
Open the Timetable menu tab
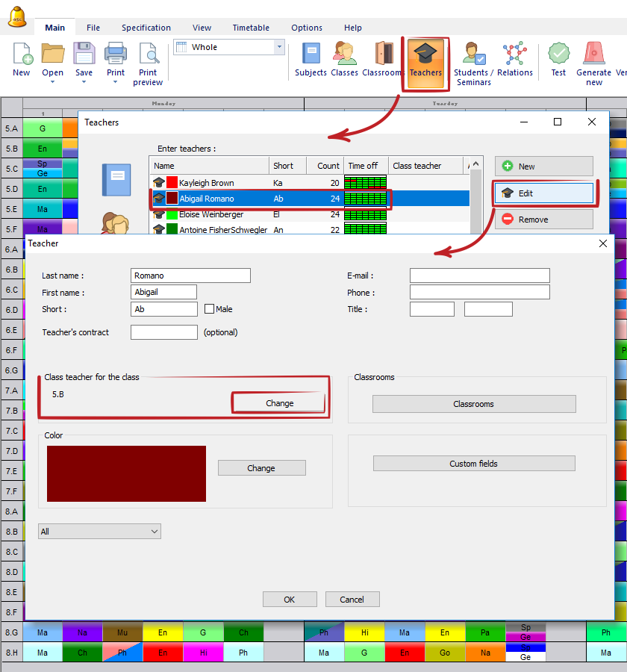click(251, 28)
